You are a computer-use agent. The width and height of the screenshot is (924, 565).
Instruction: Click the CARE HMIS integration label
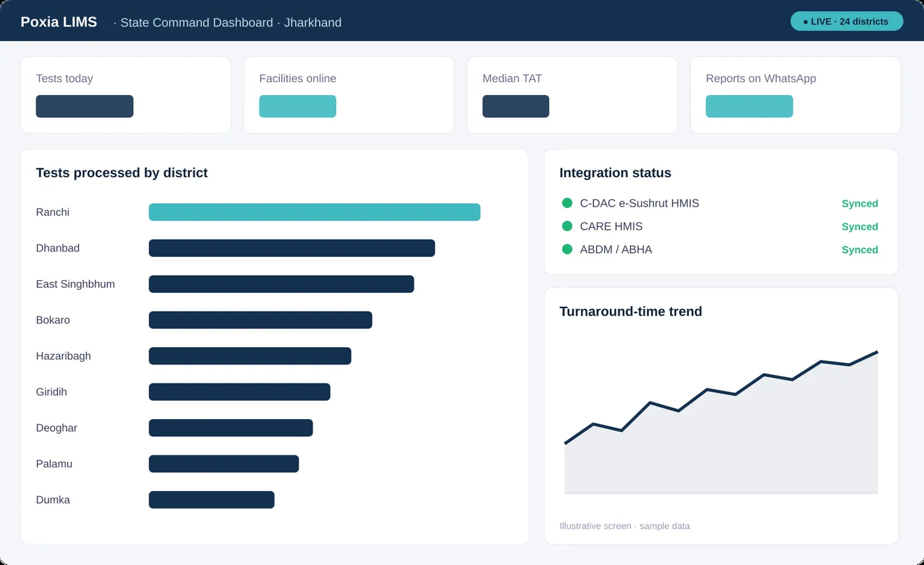[x=611, y=226]
